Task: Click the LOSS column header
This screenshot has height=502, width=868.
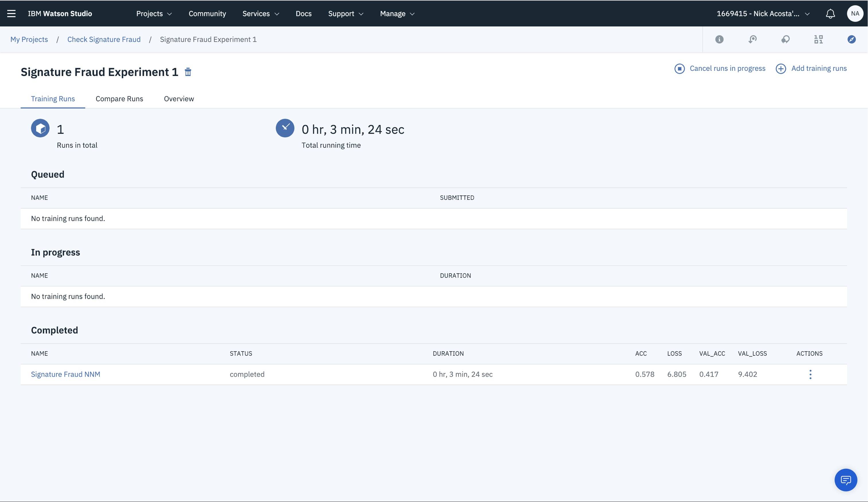Action: [x=674, y=353]
